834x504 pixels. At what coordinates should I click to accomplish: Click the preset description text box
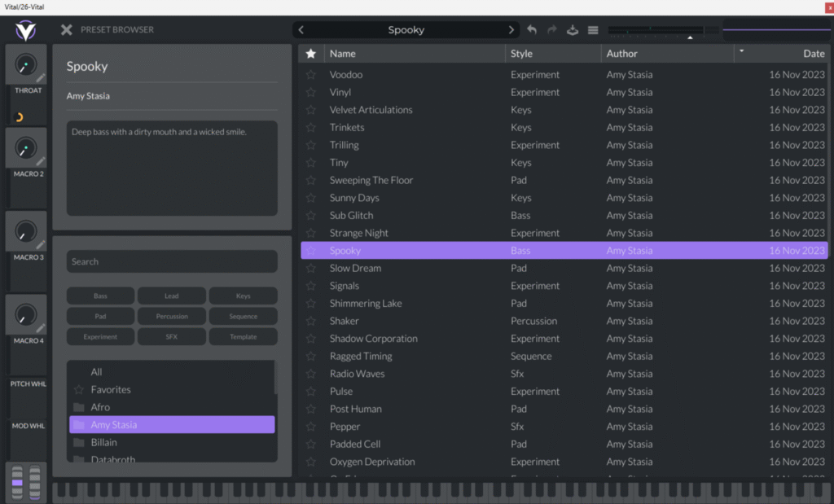click(172, 168)
